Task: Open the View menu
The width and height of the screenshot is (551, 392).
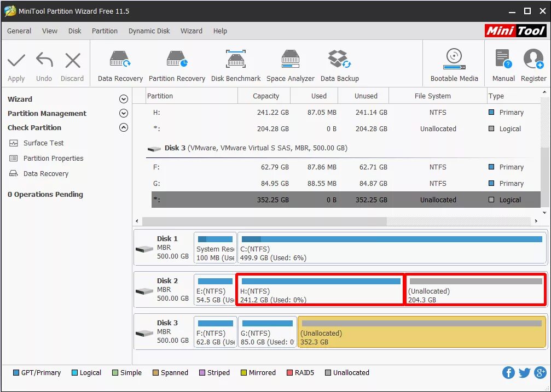Action: [x=50, y=31]
